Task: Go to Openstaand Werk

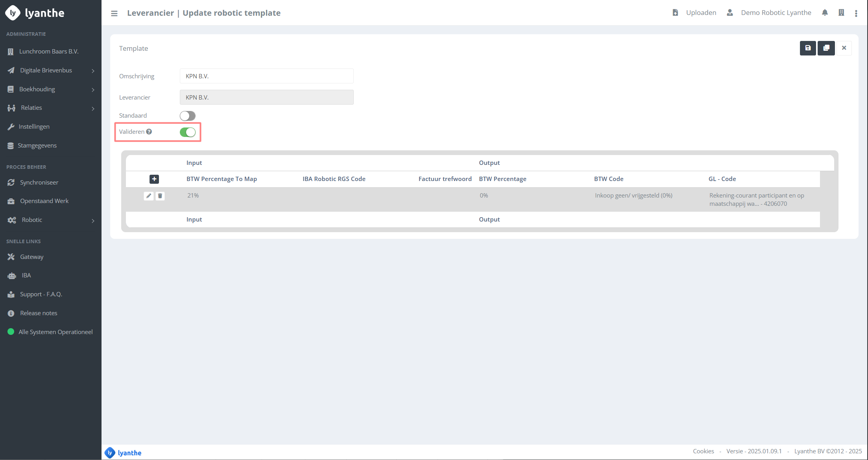Action: click(x=44, y=201)
